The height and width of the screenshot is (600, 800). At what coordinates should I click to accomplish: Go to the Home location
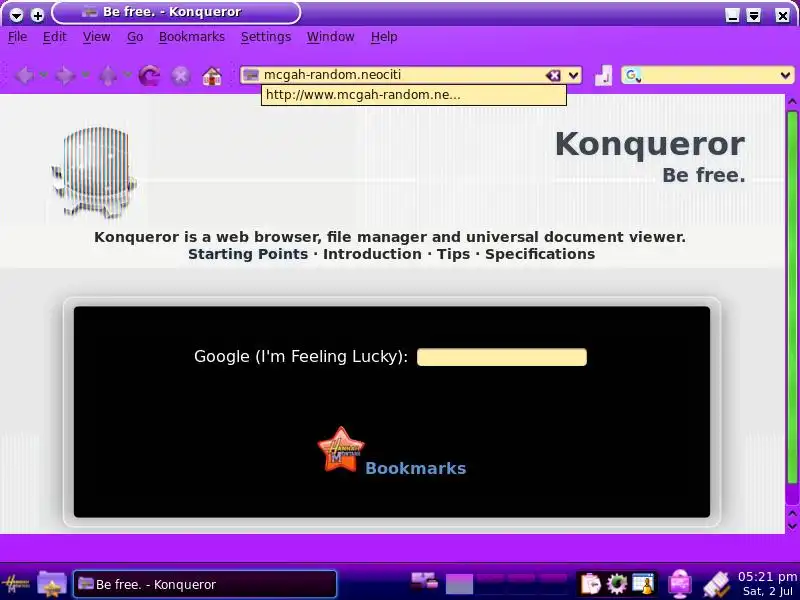pos(212,76)
